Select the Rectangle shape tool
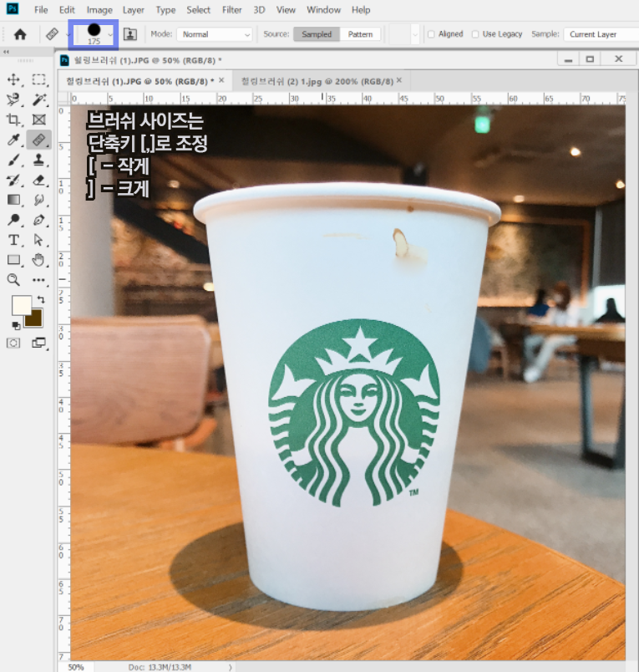This screenshot has height=672, width=639. click(13, 260)
